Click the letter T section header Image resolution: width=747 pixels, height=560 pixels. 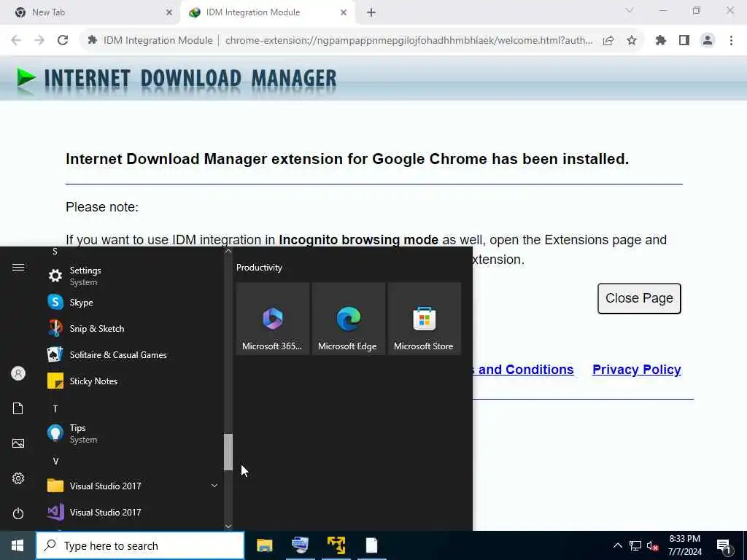[x=55, y=408]
